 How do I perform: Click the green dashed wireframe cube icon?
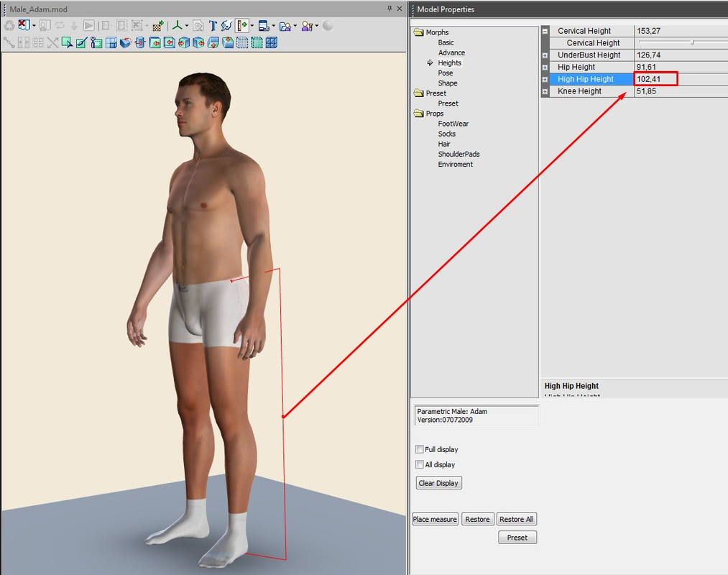pyautogui.click(x=257, y=42)
